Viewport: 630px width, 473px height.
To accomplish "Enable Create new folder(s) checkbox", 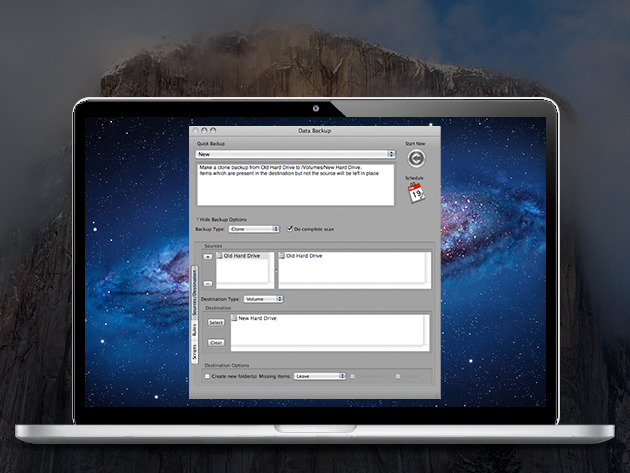I will click(x=207, y=376).
